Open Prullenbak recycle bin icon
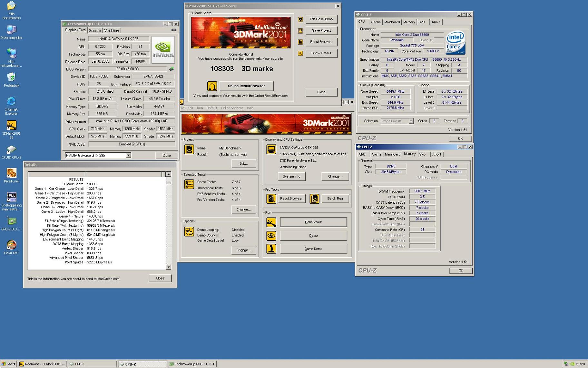588x368 pixels. pyautogui.click(x=11, y=77)
